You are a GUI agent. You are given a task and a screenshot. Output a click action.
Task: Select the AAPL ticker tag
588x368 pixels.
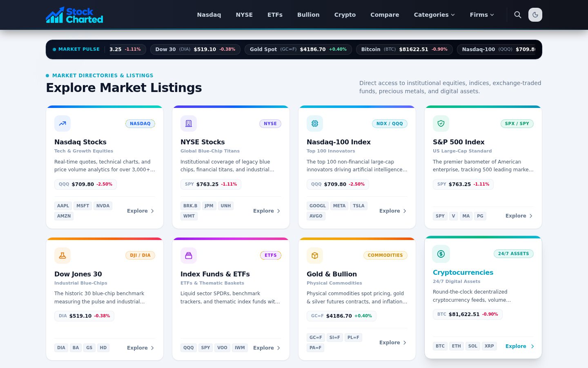63,206
